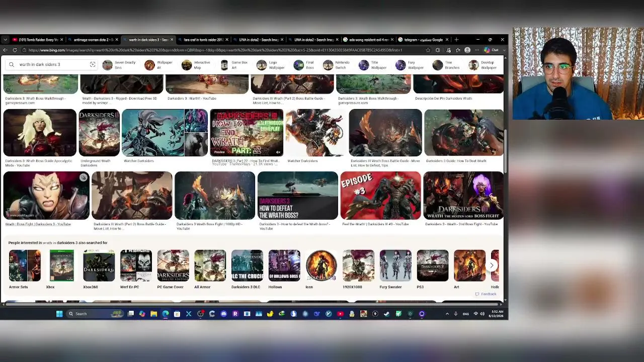Go back using the browser back arrow
Screen dimensions: 644x362
5,50
